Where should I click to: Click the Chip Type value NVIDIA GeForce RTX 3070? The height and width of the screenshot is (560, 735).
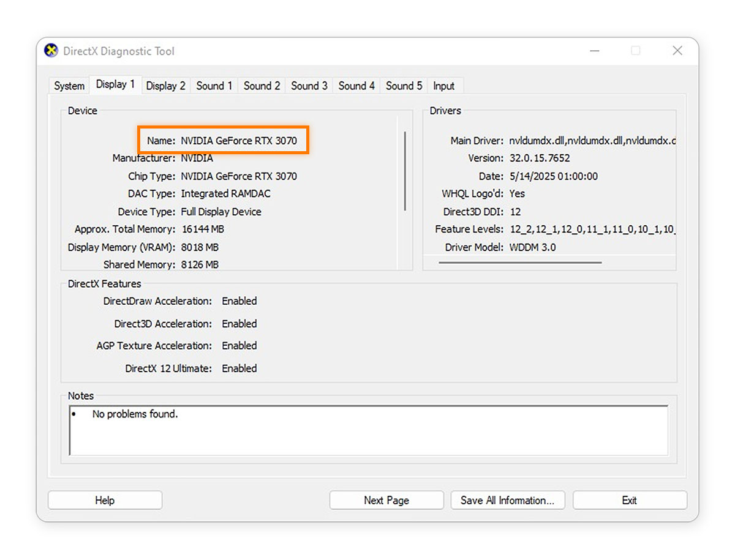point(239,176)
